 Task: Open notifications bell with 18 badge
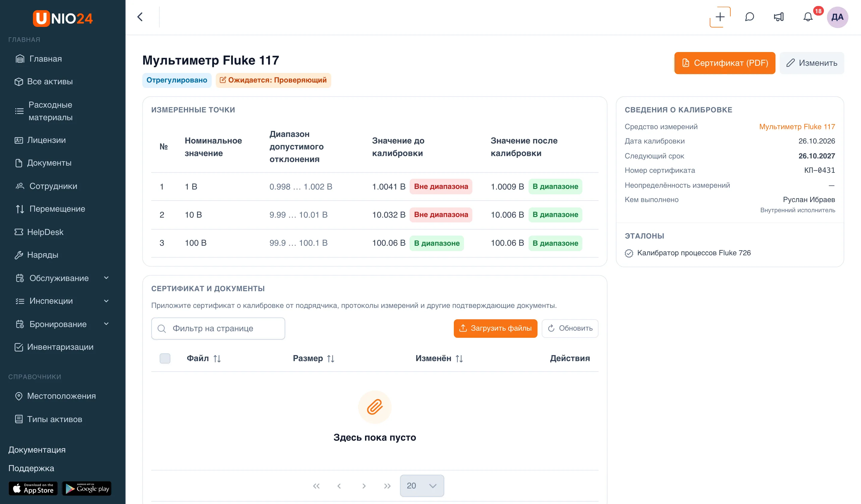tap(808, 17)
